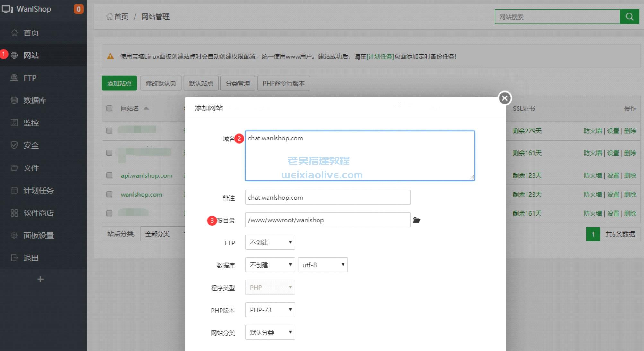Navigate to 首页 via the breadcrumb
This screenshot has height=351, width=644.
click(x=120, y=17)
